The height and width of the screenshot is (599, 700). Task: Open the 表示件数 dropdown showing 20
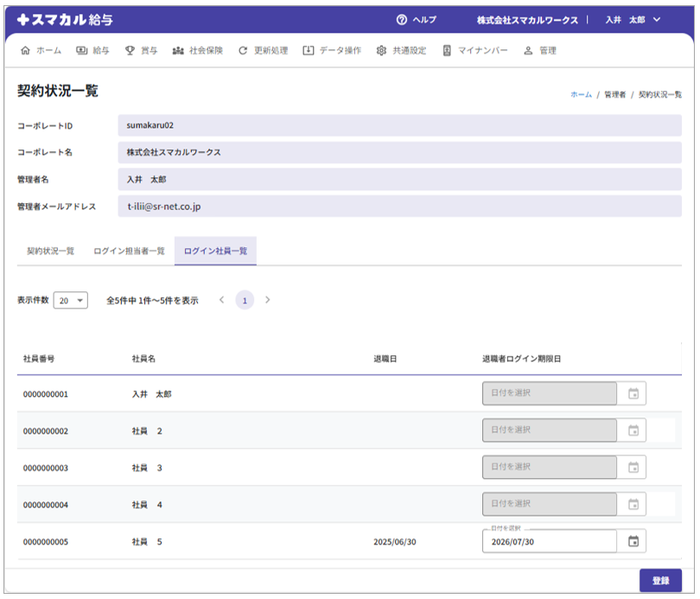pos(70,301)
